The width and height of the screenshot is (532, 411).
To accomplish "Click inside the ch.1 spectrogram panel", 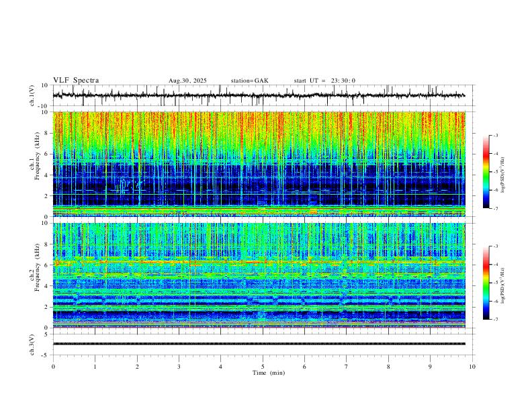I will pos(259,164).
